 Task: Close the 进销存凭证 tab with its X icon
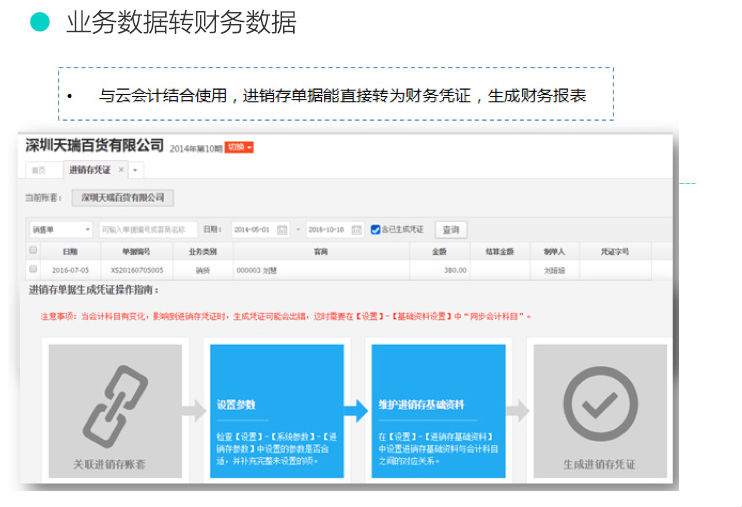121,170
